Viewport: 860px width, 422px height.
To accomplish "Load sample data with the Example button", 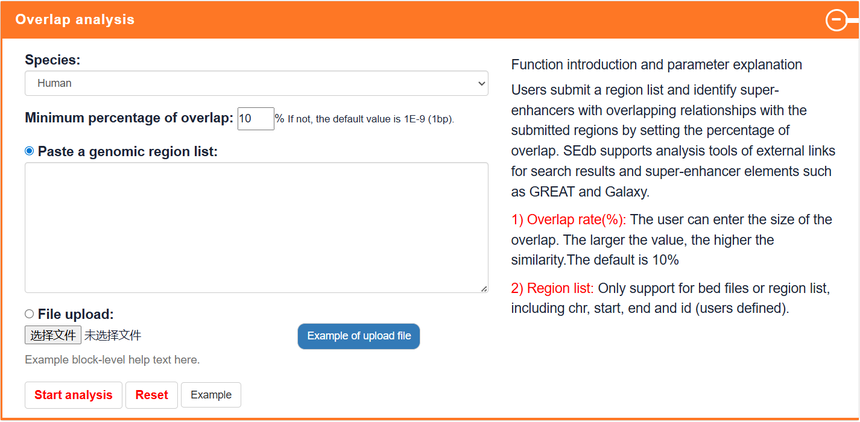I will coord(211,395).
